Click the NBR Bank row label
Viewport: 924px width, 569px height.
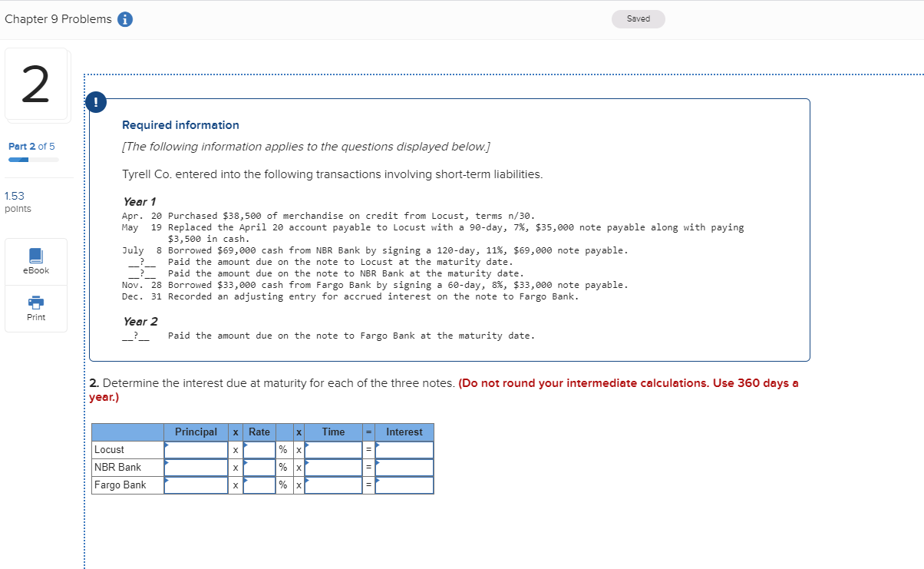(117, 468)
